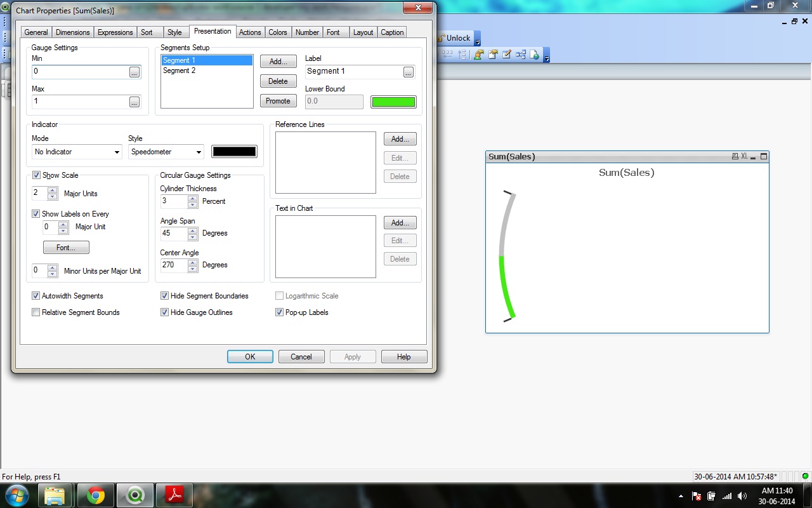Expand Unlock toolbar options arrow
Screen dimensions: 812x508
pos(478,39)
